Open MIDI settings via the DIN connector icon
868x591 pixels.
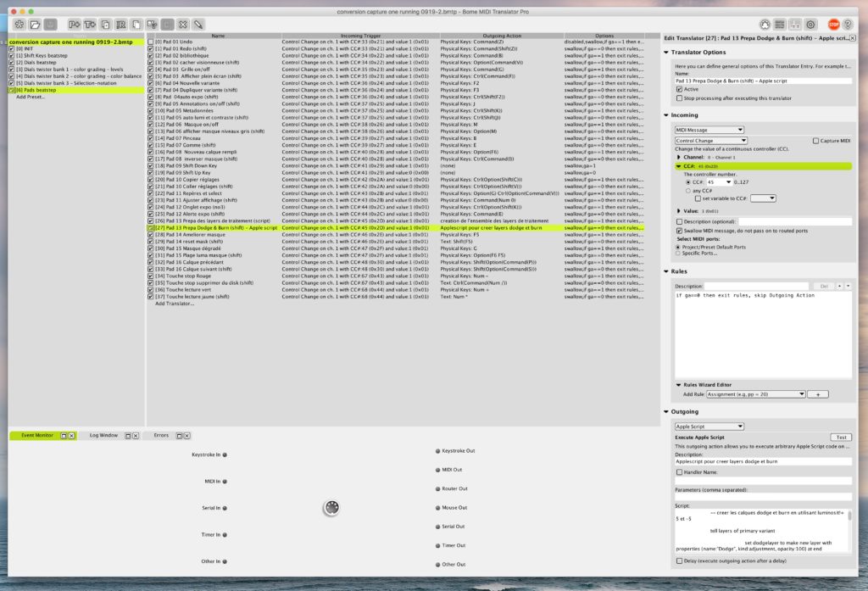[765, 25]
